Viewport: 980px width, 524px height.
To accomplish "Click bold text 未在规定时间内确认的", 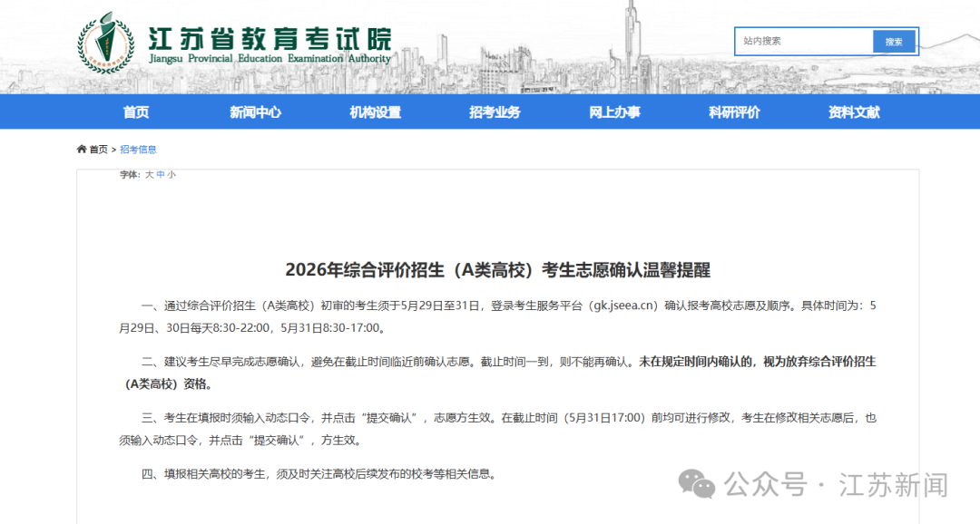I will pyautogui.click(x=695, y=362).
